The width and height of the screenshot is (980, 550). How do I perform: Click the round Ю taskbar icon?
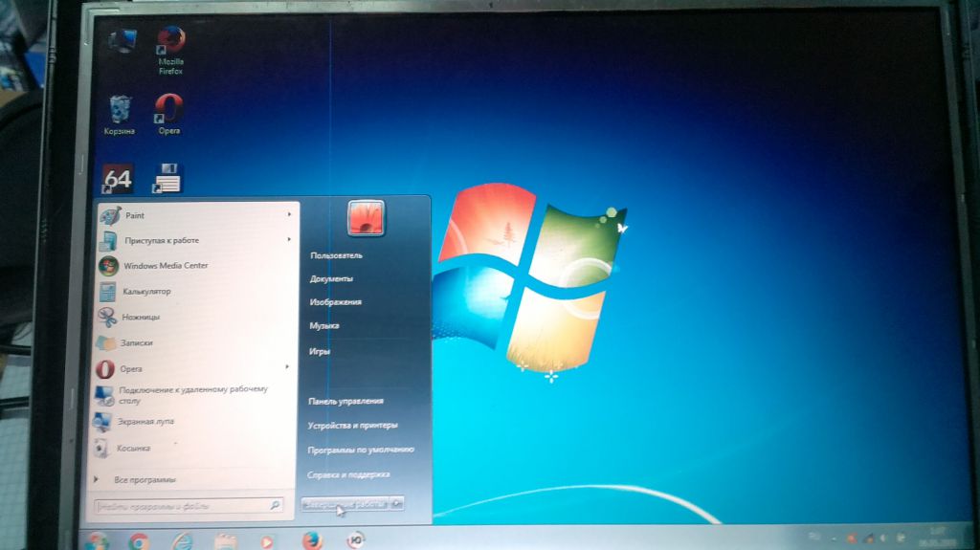tap(356, 540)
